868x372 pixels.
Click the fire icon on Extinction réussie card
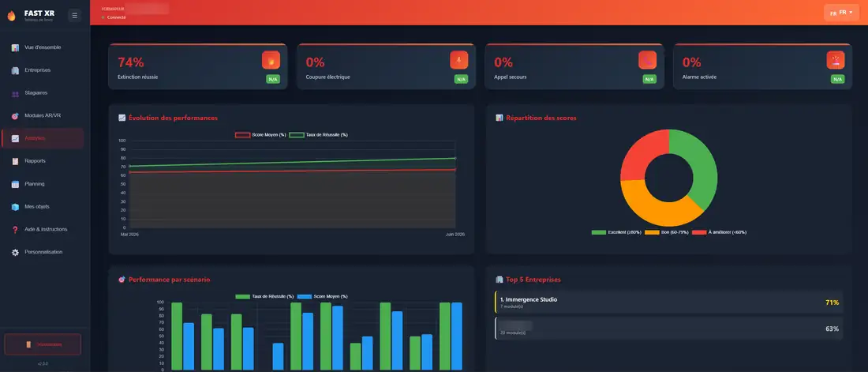[271, 60]
